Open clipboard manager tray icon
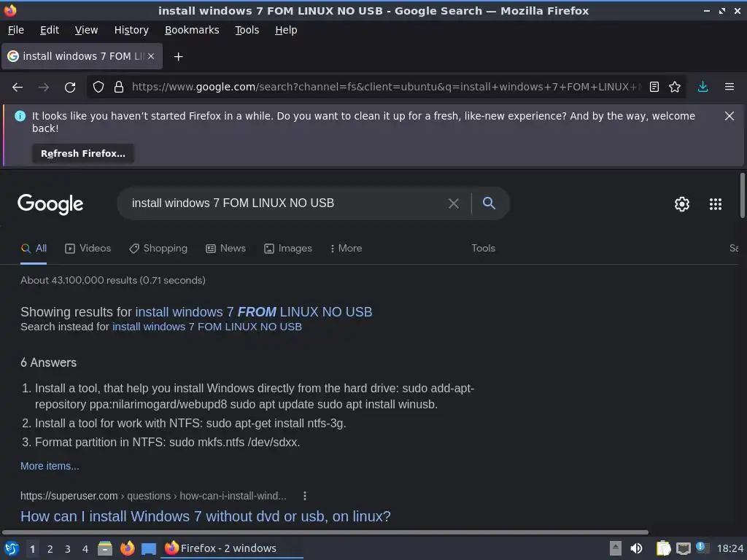This screenshot has height=560, width=747. click(x=663, y=548)
